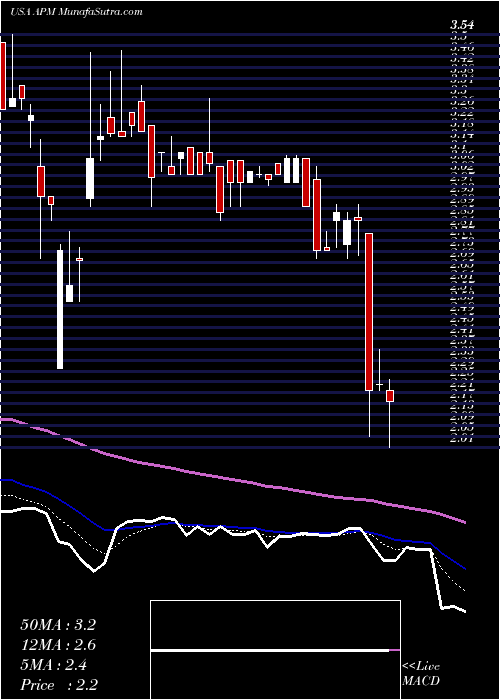Click the '12MA : 2.6' readout
The image size is (500, 700).
[58, 645]
